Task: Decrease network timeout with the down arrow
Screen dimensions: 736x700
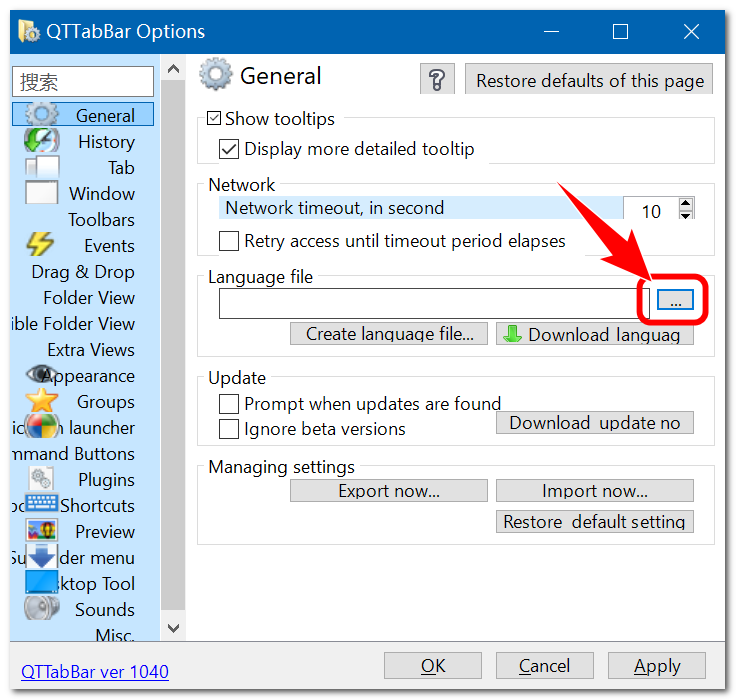Action: coord(685,215)
